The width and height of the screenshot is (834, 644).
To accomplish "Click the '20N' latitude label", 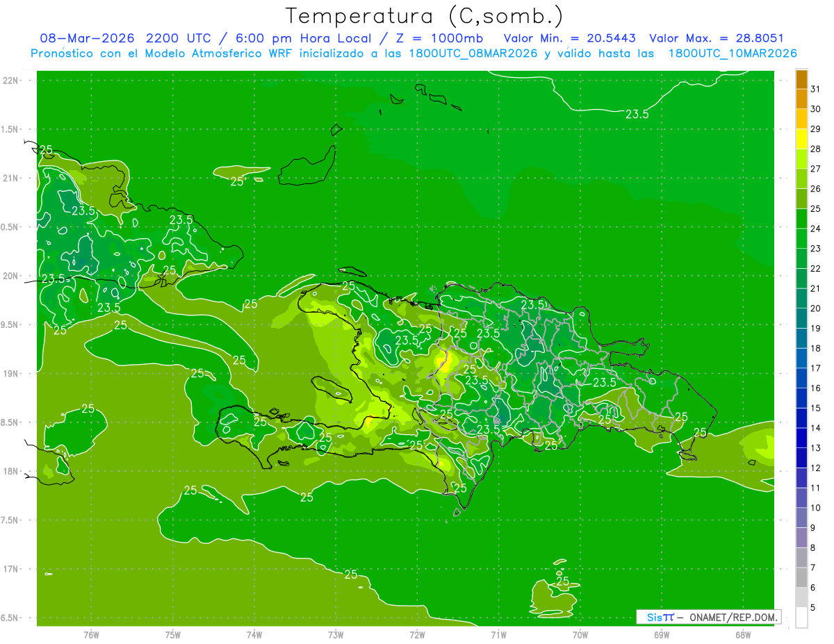I will click(x=10, y=276).
